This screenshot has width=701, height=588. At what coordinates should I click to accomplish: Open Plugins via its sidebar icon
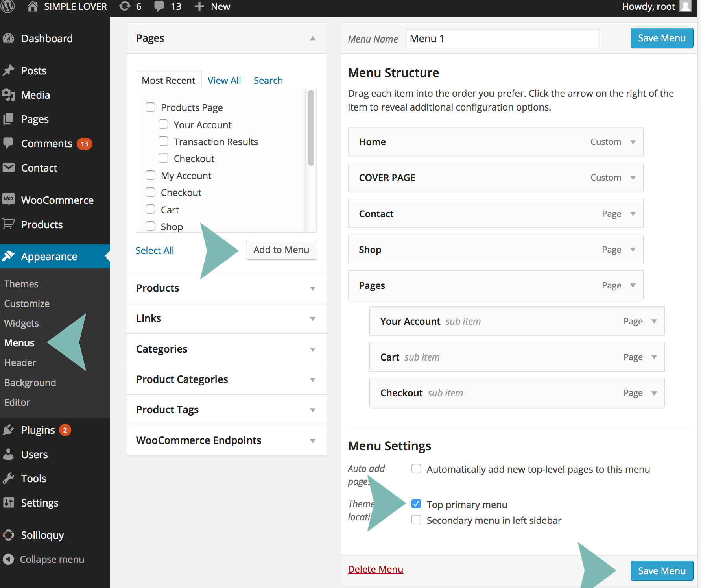(x=9, y=430)
